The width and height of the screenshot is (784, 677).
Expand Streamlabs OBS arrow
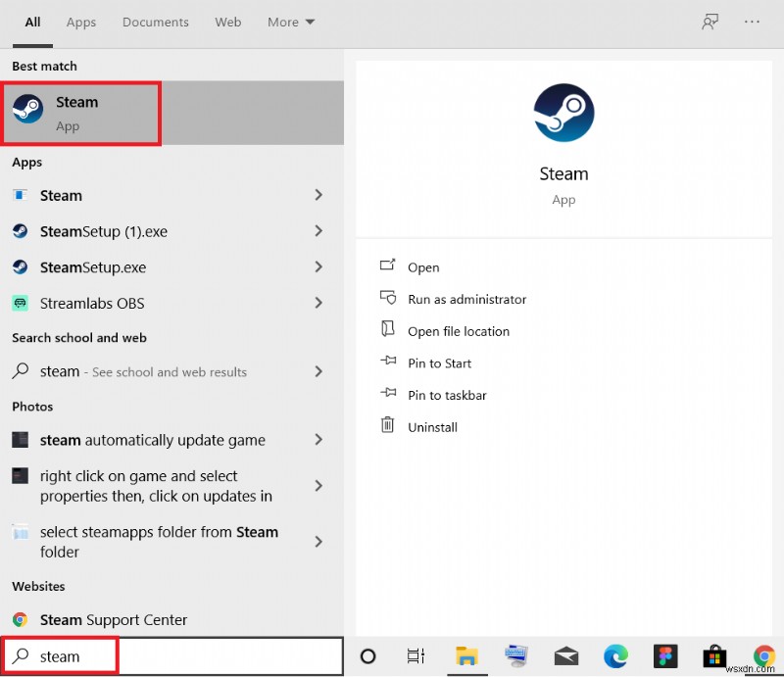tap(318, 303)
